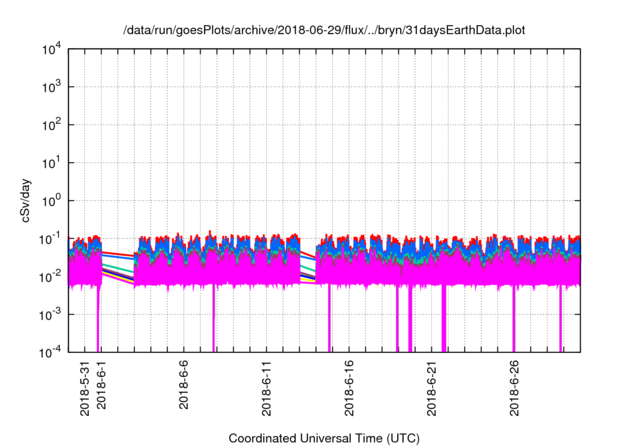Click the Coordinated Universal Time (UTC) label
This screenshot has height=448, width=640.
324,438
